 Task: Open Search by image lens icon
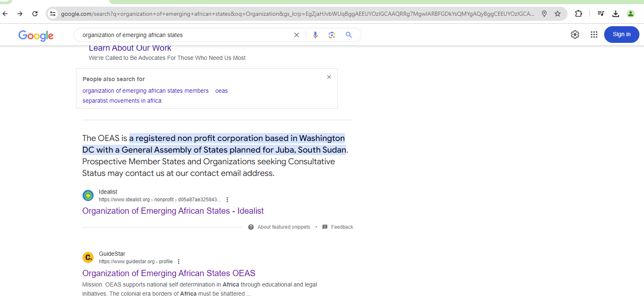click(332, 35)
